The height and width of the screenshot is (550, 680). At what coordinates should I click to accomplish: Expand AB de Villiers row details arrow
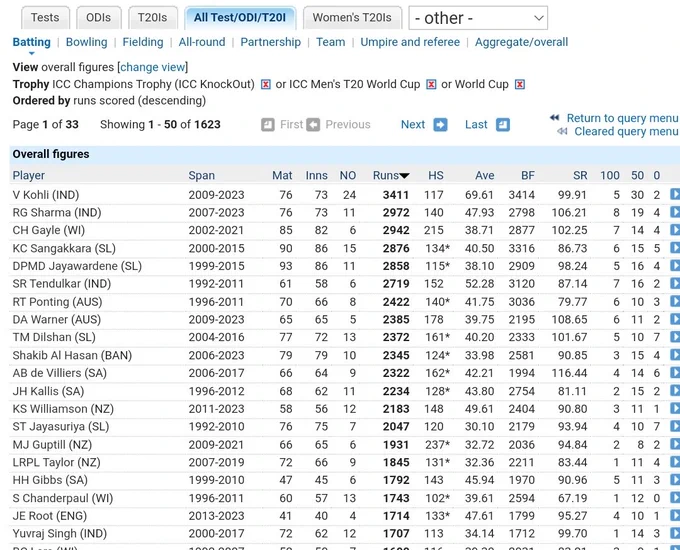(x=675, y=373)
